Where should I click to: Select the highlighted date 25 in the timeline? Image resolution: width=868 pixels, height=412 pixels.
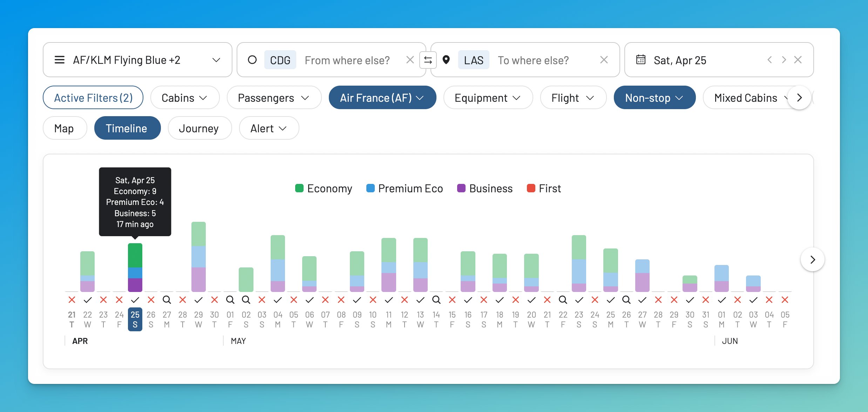pyautogui.click(x=135, y=319)
